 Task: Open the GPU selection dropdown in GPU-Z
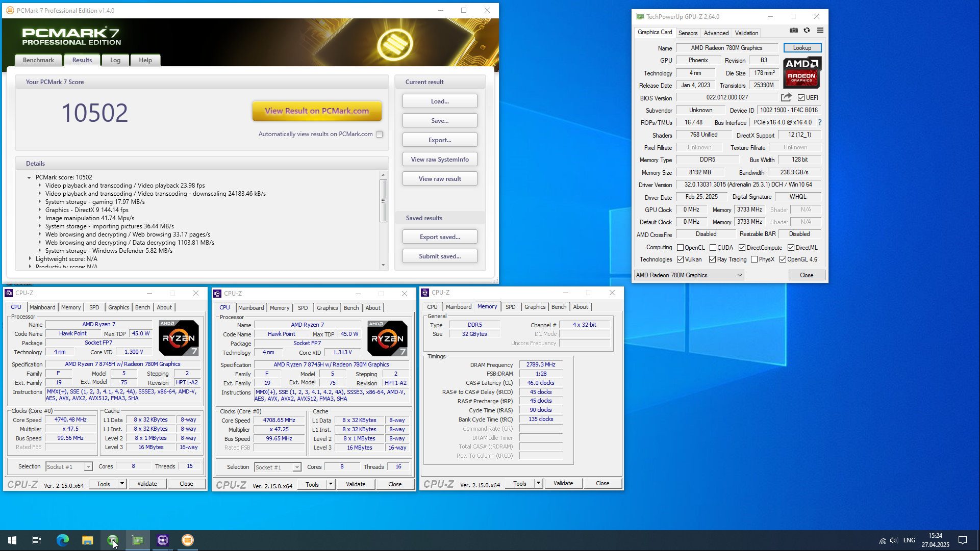coord(689,275)
